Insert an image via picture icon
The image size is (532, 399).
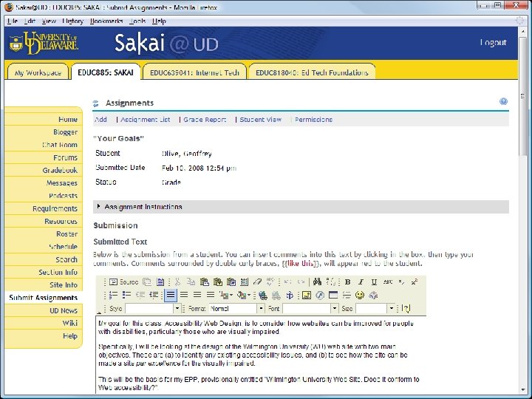point(307,295)
